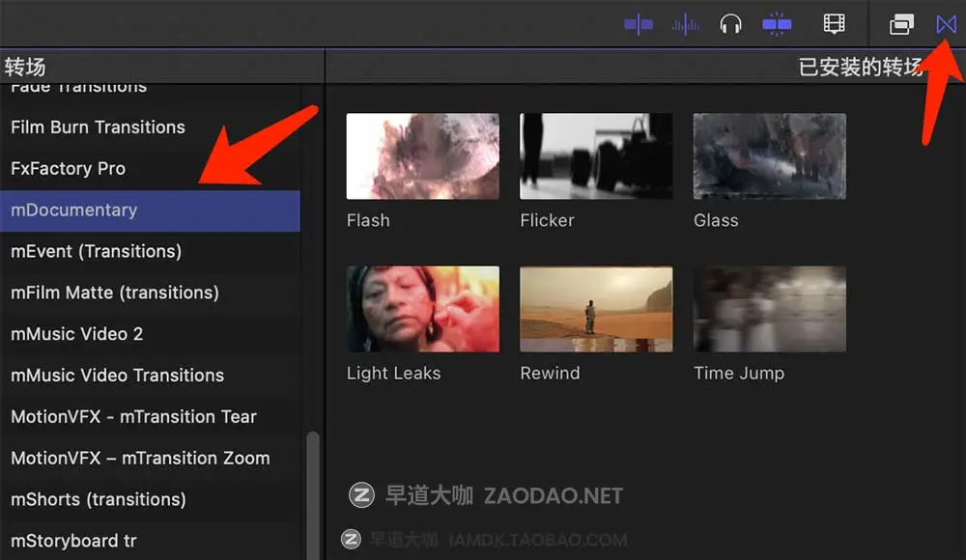Click the filmstrip index icon in the toolbar
The image size is (966, 560).
click(834, 23)
